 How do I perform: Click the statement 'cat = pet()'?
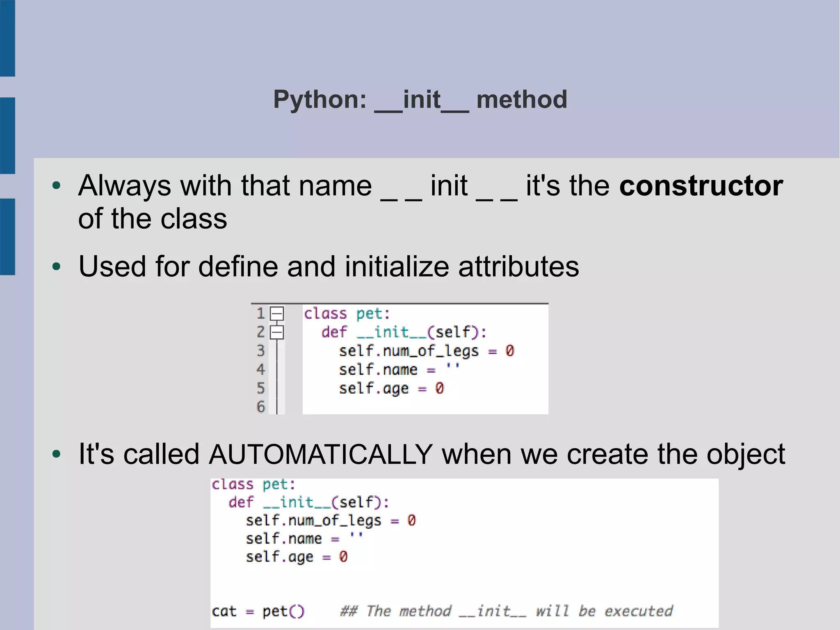pos(258,612)
